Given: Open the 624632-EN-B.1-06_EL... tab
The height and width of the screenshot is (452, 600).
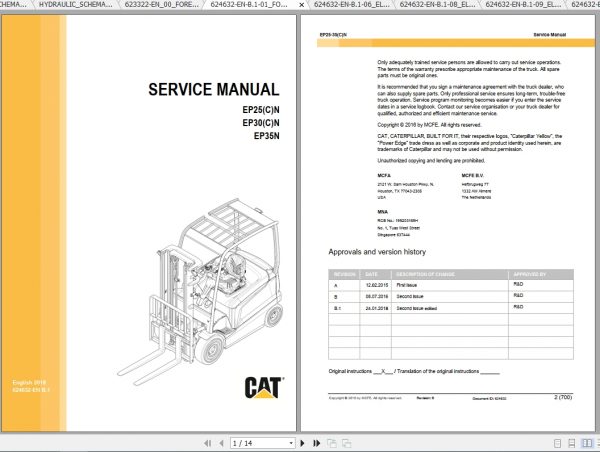Looking at the screenshot, I should click(351, 5).
